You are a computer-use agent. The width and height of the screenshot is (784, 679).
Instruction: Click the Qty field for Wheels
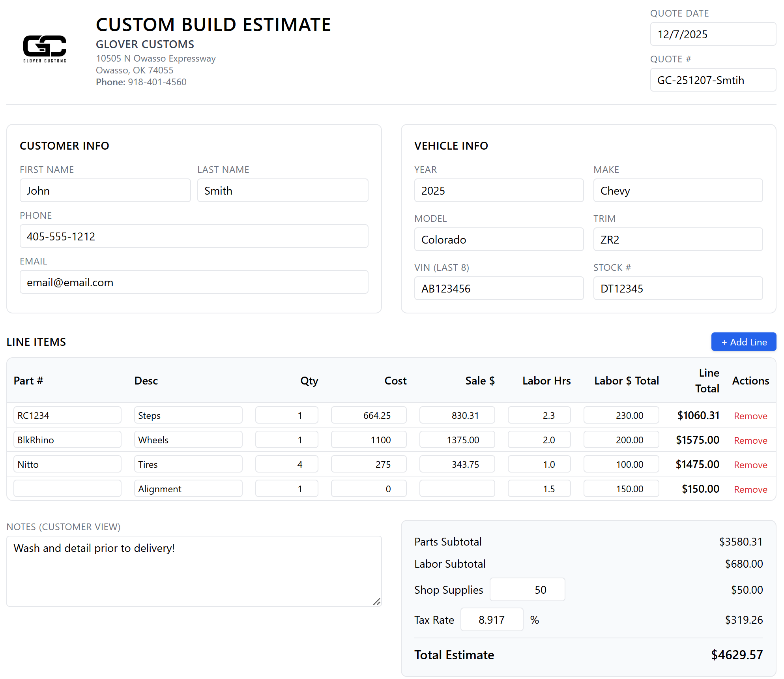[286, 439]
